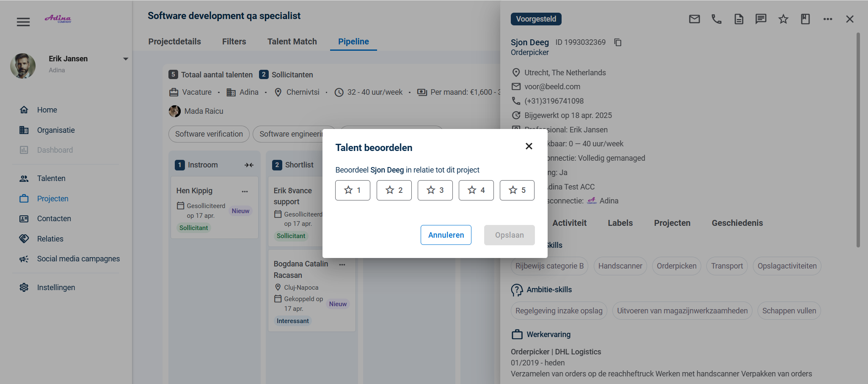Open the Geschiedenis tab in candidate panel
Image resolution: width=868 pixels, height=384 pixels.
tap(737, 223)
